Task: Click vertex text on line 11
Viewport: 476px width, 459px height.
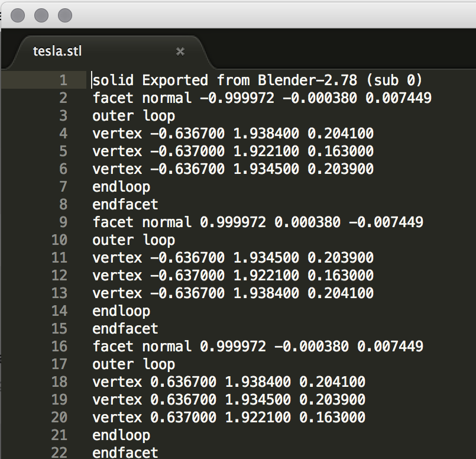Action: point(233,258)
